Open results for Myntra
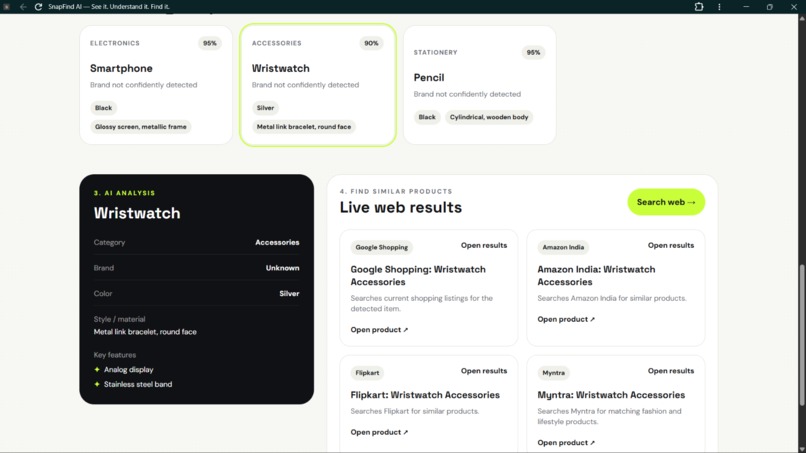The width and height of the screenshot is (806, 453). [671, 371]
